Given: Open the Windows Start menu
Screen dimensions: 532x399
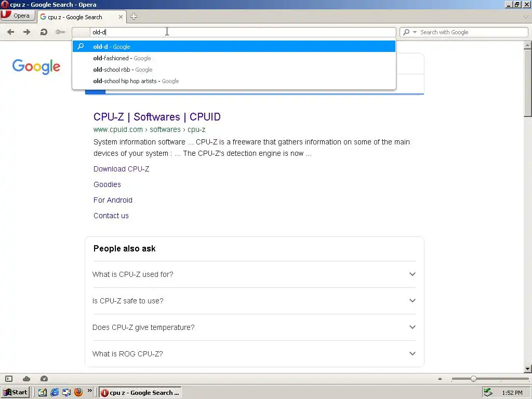Looking at the screenshot, I should pos(15,393).
